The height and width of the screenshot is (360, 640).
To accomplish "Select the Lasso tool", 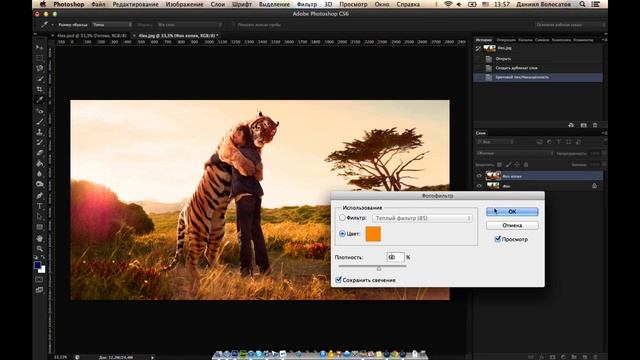I will click(40, 68).
